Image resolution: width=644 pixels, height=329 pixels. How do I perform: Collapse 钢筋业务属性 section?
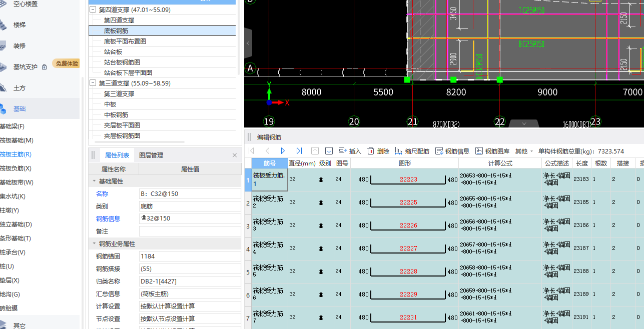pos(94,244)
